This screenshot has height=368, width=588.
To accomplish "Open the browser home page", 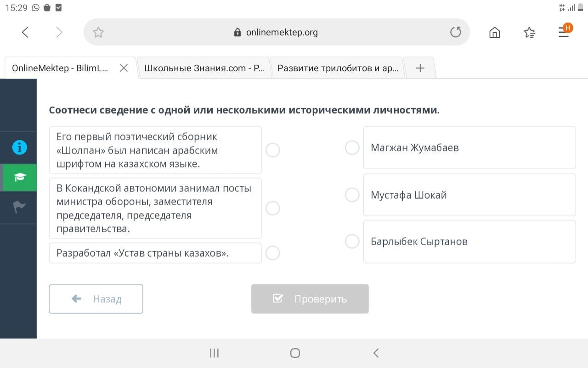I will 495,32.
